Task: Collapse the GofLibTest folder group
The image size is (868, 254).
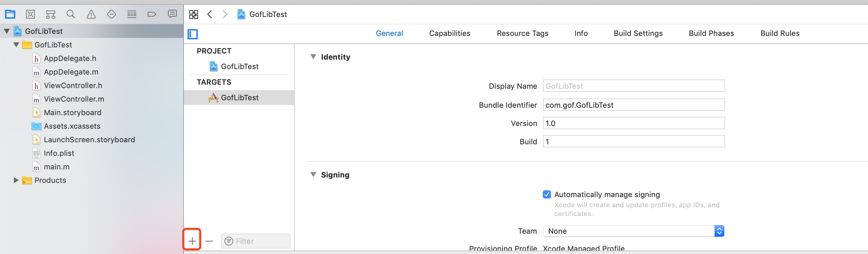Action: click(16, 45)
